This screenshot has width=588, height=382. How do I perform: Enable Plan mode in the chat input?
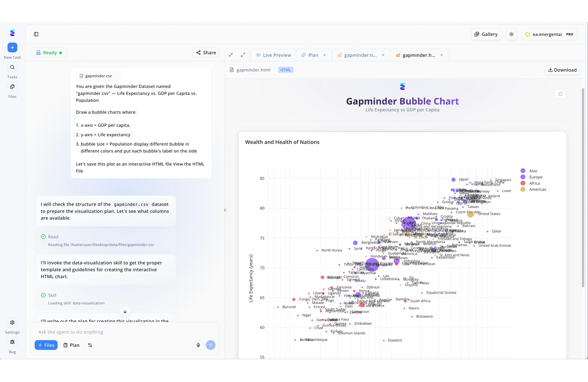click(71, 345)
